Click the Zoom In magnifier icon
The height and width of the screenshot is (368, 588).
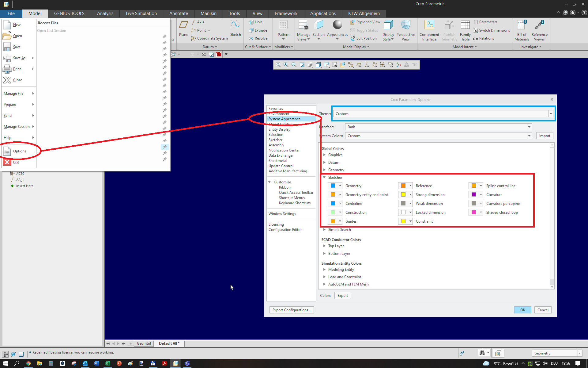point(286,65)
